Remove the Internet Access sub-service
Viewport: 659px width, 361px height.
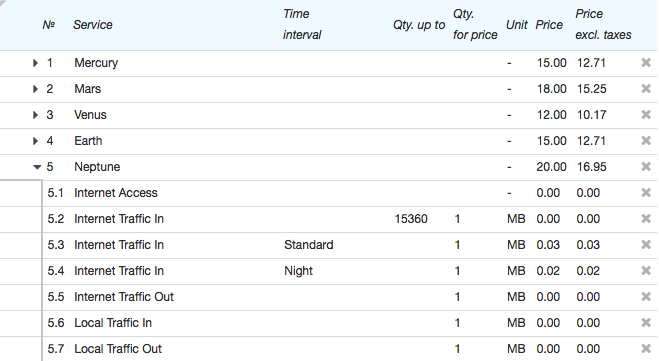646,193
